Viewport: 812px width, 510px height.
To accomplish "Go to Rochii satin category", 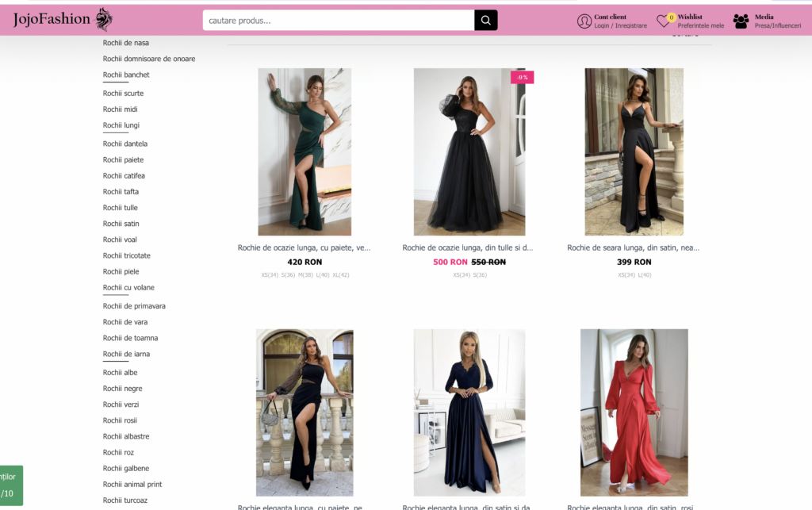I will pos(121,224).
